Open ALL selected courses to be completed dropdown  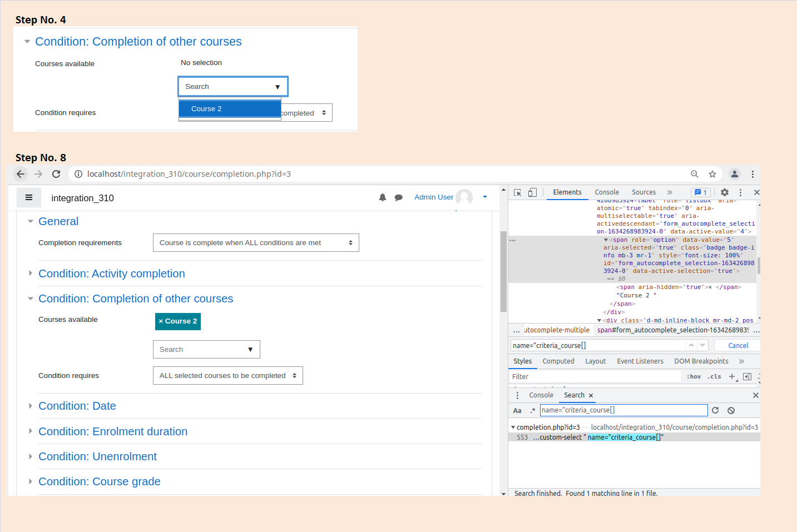click(x=228, y=375)
